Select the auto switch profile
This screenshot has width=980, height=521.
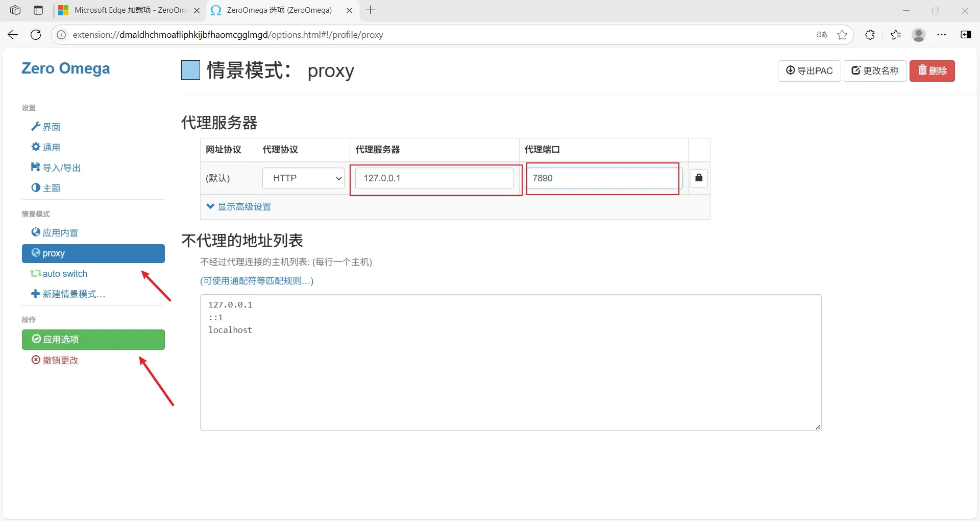pos(64,273)
